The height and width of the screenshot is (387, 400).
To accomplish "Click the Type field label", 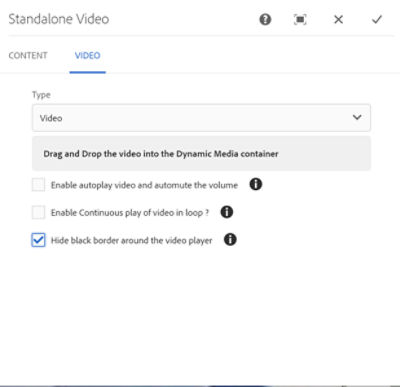I will click(41, 95).
